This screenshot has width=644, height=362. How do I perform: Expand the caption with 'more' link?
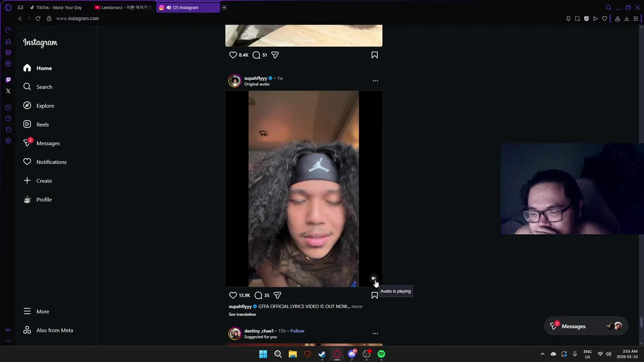click(x=357, y=306)
